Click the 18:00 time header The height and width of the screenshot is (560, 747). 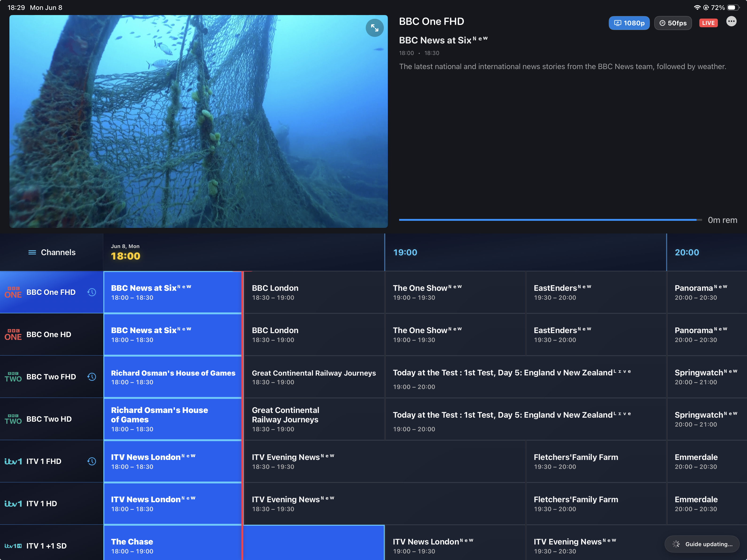tap(125, 256)
